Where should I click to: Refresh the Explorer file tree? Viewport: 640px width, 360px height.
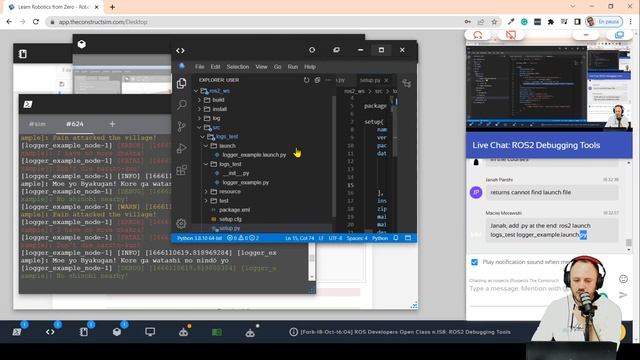[307, 80]
